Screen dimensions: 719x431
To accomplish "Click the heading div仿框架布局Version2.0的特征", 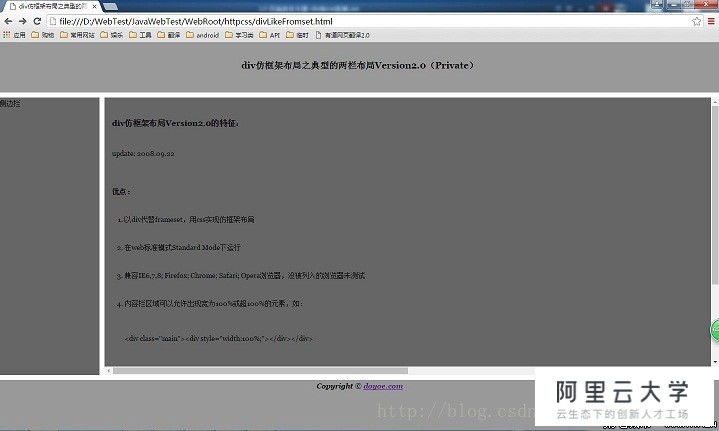I will tap(175, 123).
